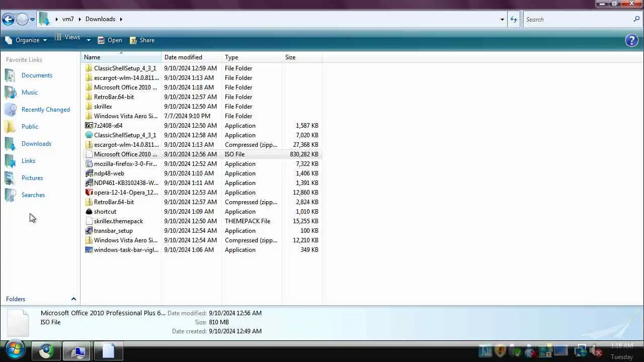
Task: Select the opera-12-14 installer icon
Action: tap(89, 193)
